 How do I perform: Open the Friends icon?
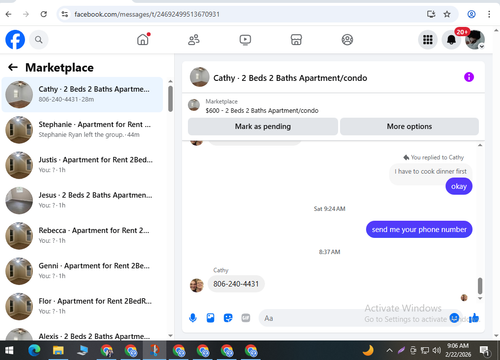194,40
